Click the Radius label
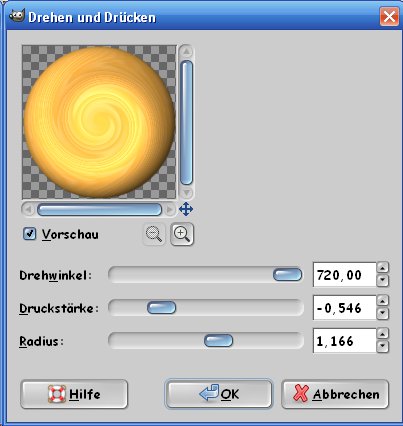The width and height of the screenshot is (403, 426). point(41,341)
